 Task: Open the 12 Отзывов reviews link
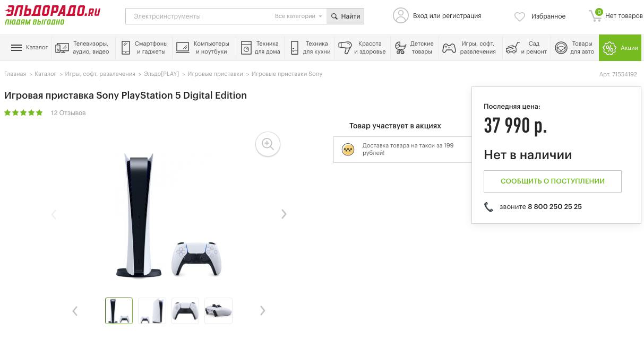point(68,113)
